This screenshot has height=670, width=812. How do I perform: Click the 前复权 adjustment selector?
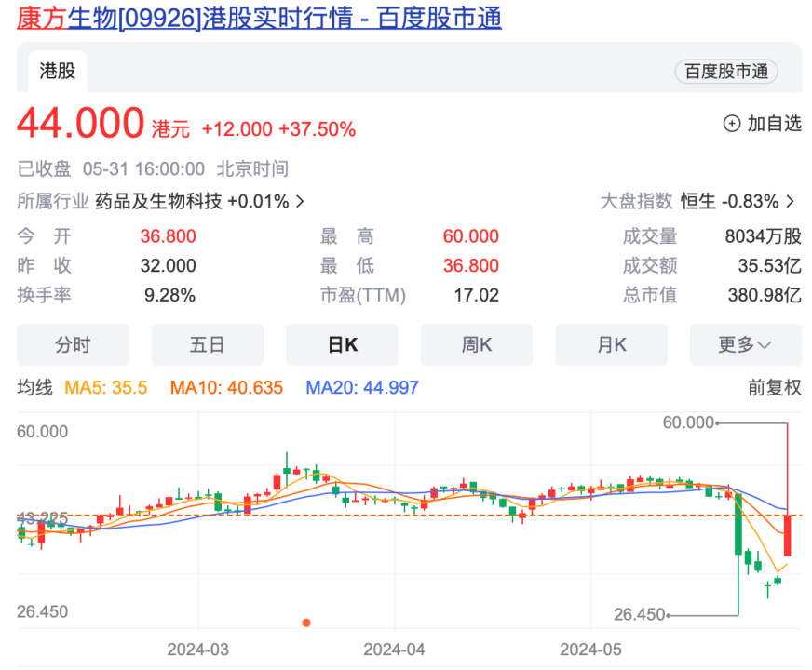[774, 387]
